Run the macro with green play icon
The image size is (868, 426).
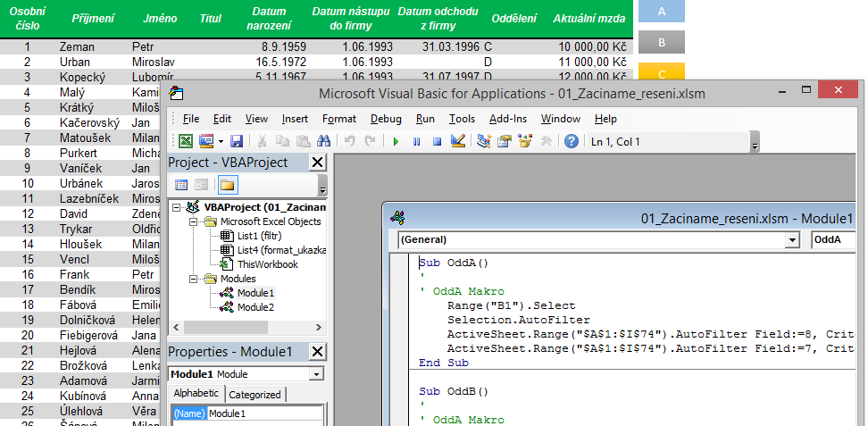coord(396,141)
